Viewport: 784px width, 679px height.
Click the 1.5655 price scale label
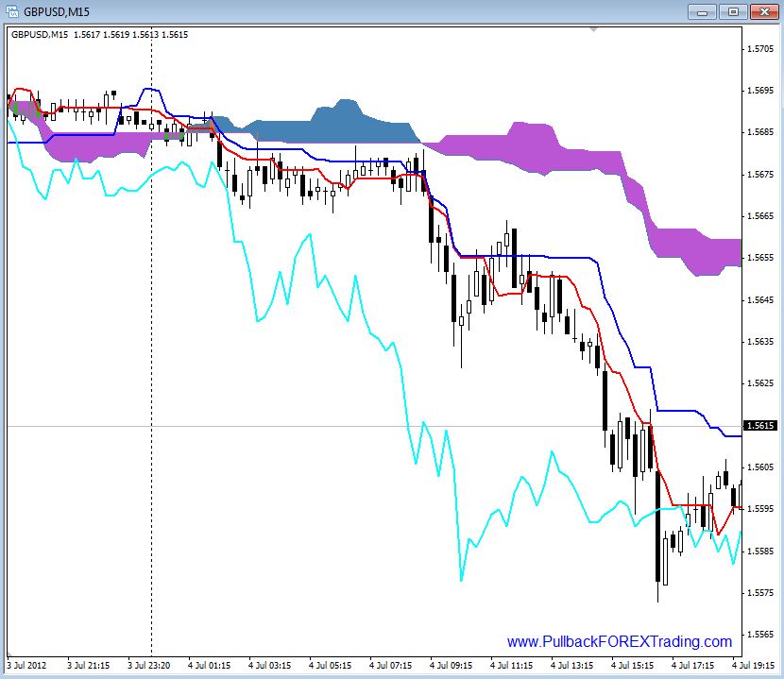760,258
